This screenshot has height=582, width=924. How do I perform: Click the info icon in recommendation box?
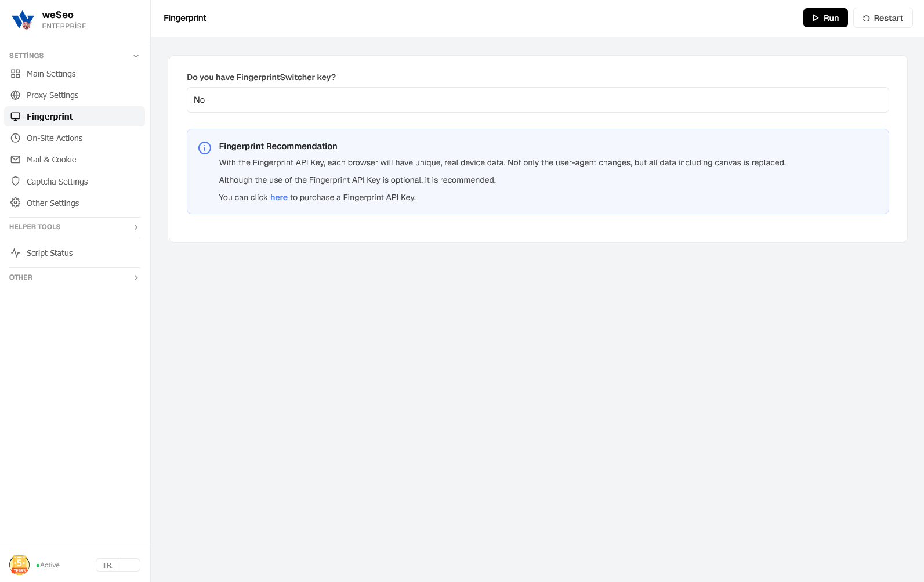coord(205,148)
